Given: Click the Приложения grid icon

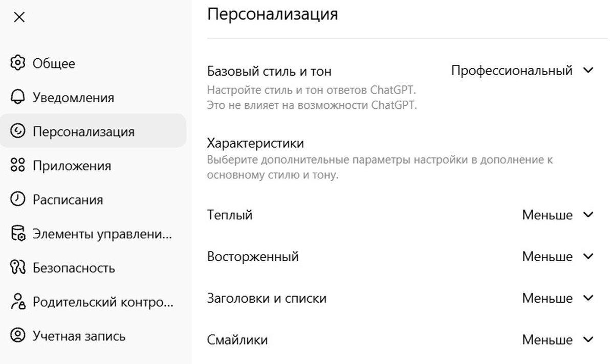Looking at the screenshot, I should click(18, 166).
